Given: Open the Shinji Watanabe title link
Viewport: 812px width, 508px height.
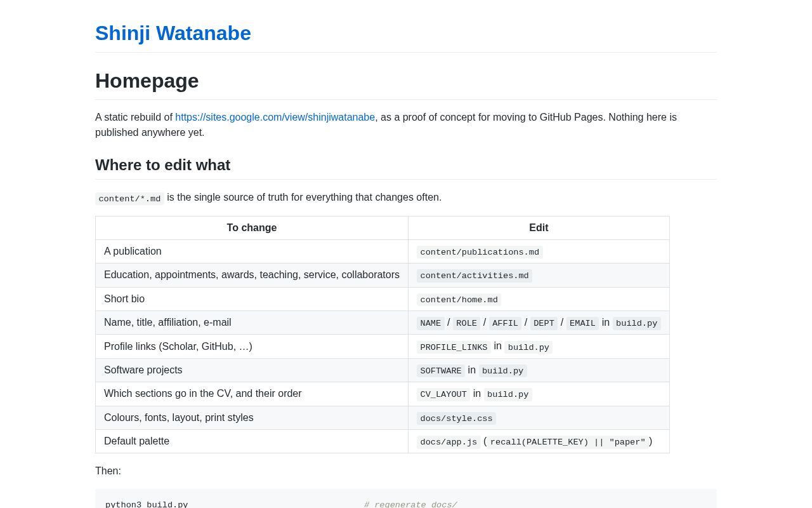Looking at the screenshot, I should (173, 33).
